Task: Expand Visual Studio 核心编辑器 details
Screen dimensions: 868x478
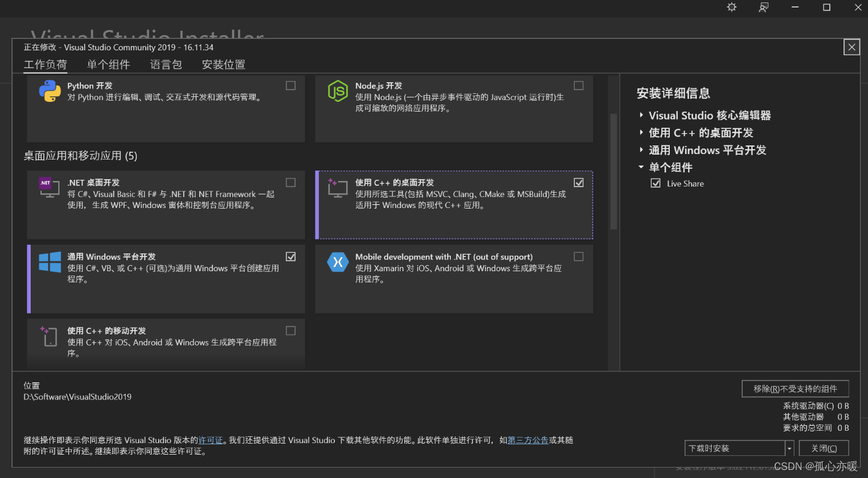Action: [x=641, y=115]
